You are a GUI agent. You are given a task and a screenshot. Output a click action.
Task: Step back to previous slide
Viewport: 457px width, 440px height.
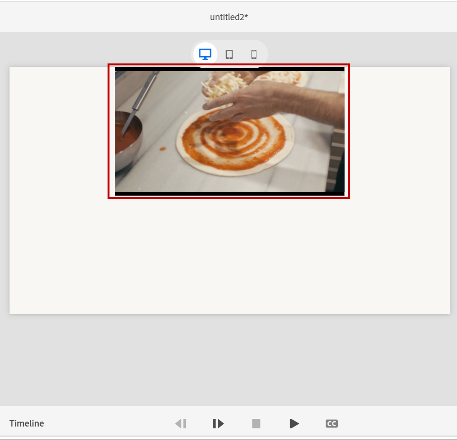[x=181, y=424]
